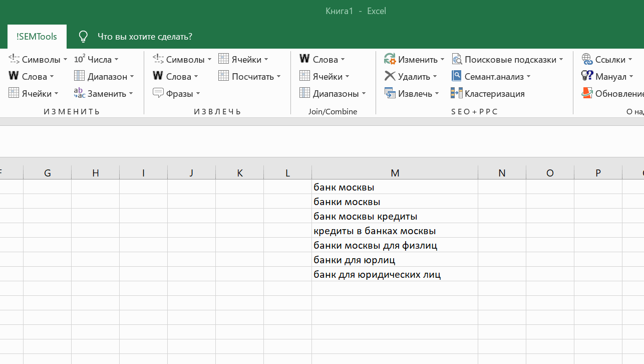
Task: Click the Заменить abc icon
Action: pyautogui.click(x=80, y=93)
